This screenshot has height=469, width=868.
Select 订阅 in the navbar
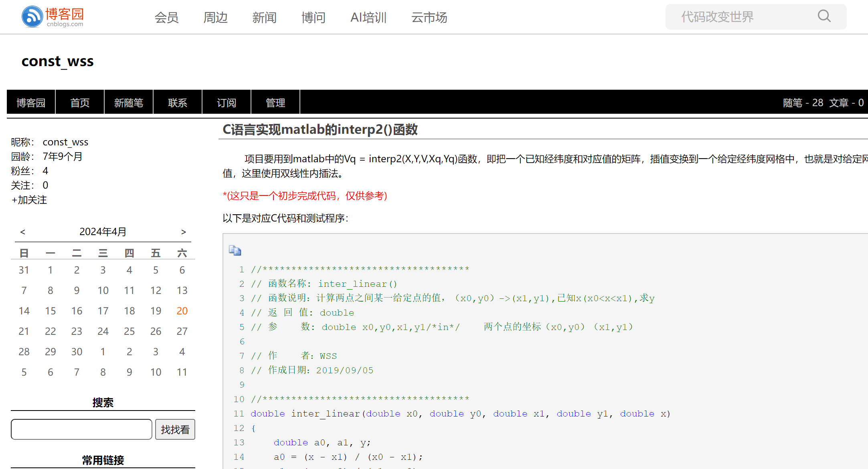[227, 103]
